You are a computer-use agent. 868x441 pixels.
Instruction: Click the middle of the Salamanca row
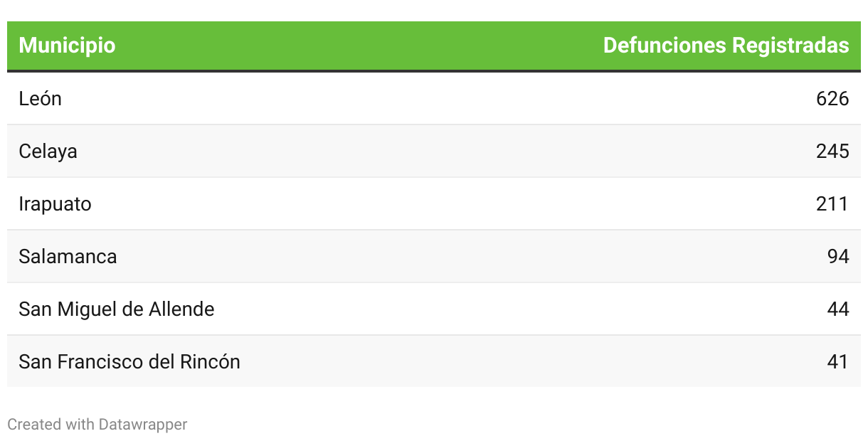[434, 257]
